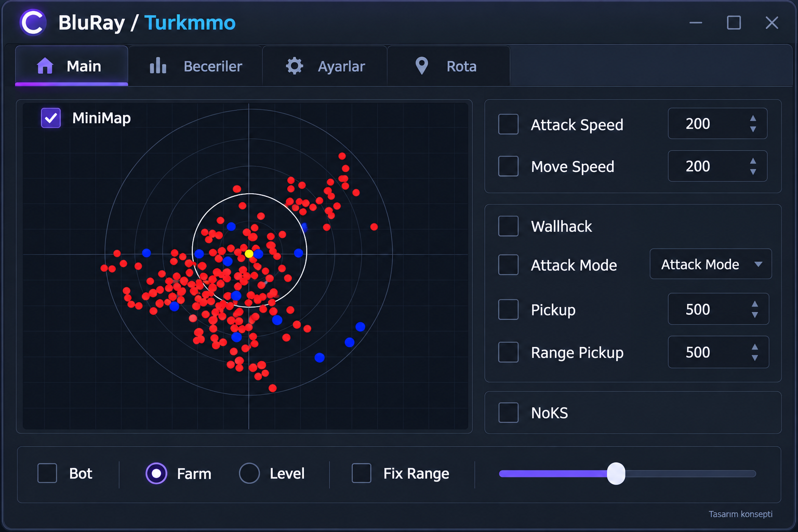Enable the NoKS checkbox
This screenshot has height=532, width=798.
(508, 413)
